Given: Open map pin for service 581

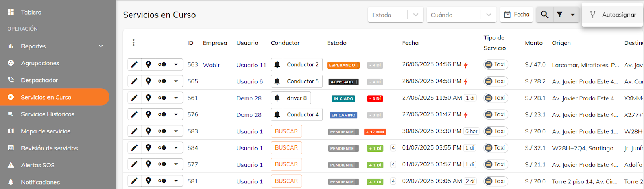Looking at the screenshot, I should pos(148,181).
